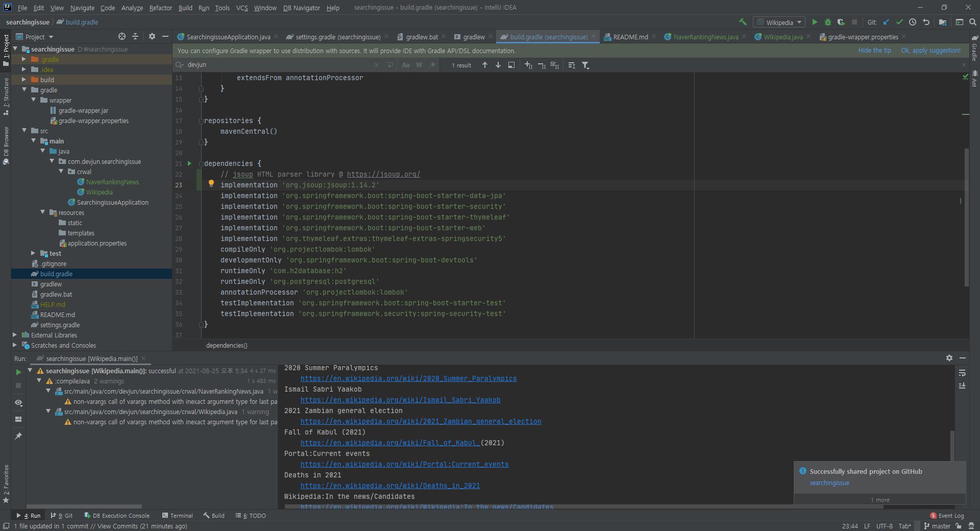The image size is (980, 531).
Task: Click the soft-wrap icon in Run console
Action: click(x=962, y=373)
